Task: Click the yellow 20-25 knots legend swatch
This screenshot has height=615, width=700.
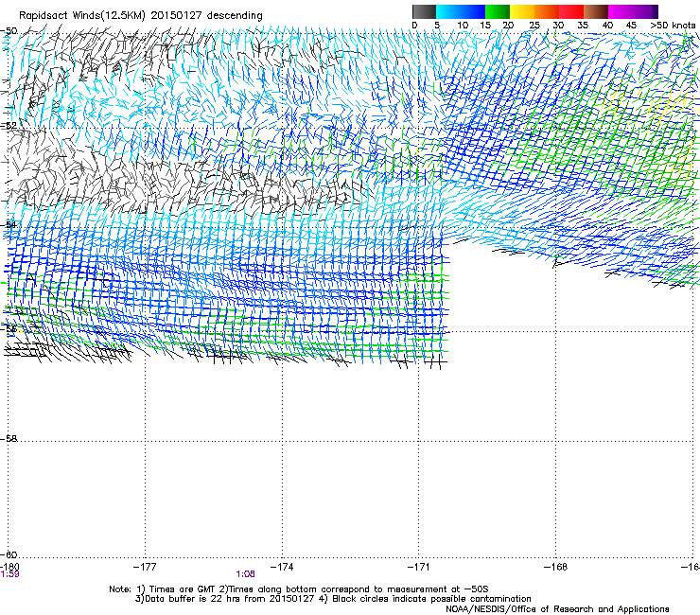Action: click(x=522, y=11)
